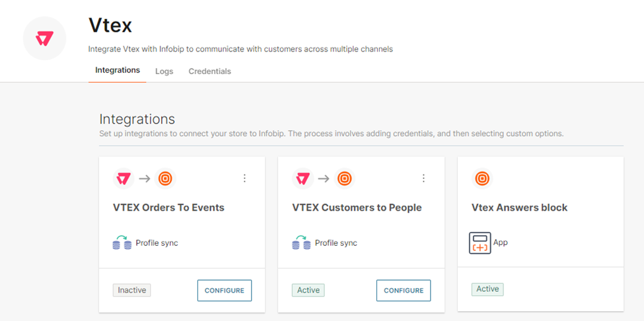Open the Vtex Answers block card title

point(519,207)
